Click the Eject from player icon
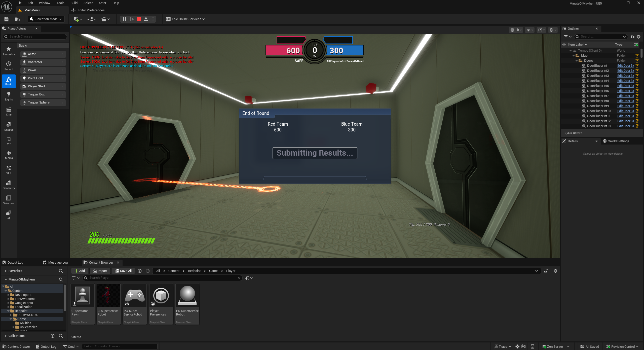The width and height of the screenshot is (644, 350). (x=146, y=19)
